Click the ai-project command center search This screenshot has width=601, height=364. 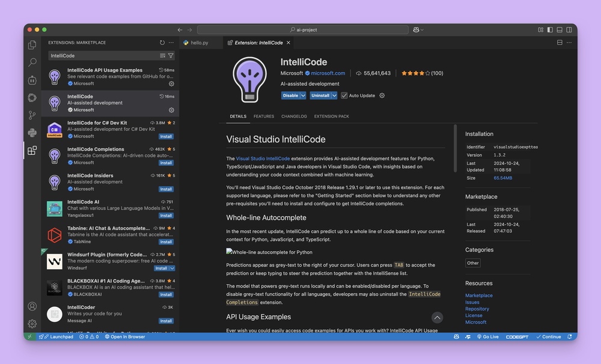pos(303,29)
